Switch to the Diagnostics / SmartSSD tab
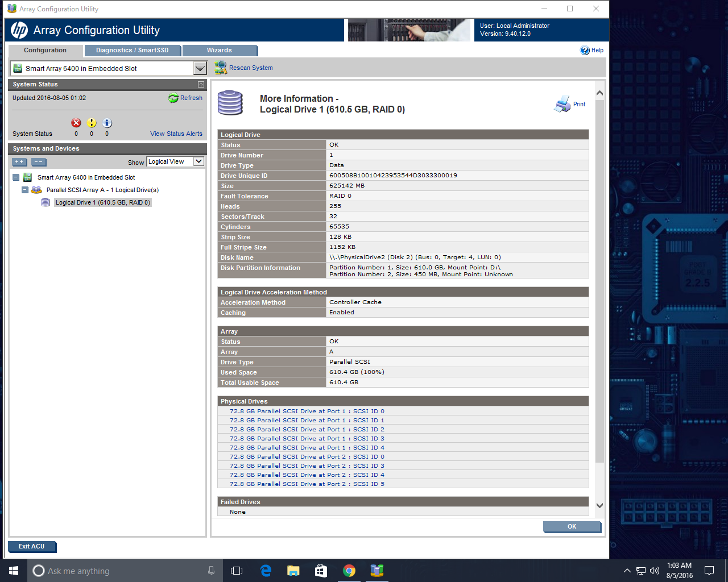This screenshot has width=728, height=582. point(132,51)
